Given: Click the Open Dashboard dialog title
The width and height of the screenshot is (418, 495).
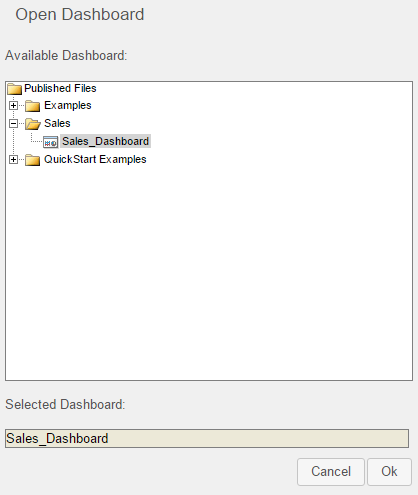Looking at the screenshot, I should [x=80, y=15].
